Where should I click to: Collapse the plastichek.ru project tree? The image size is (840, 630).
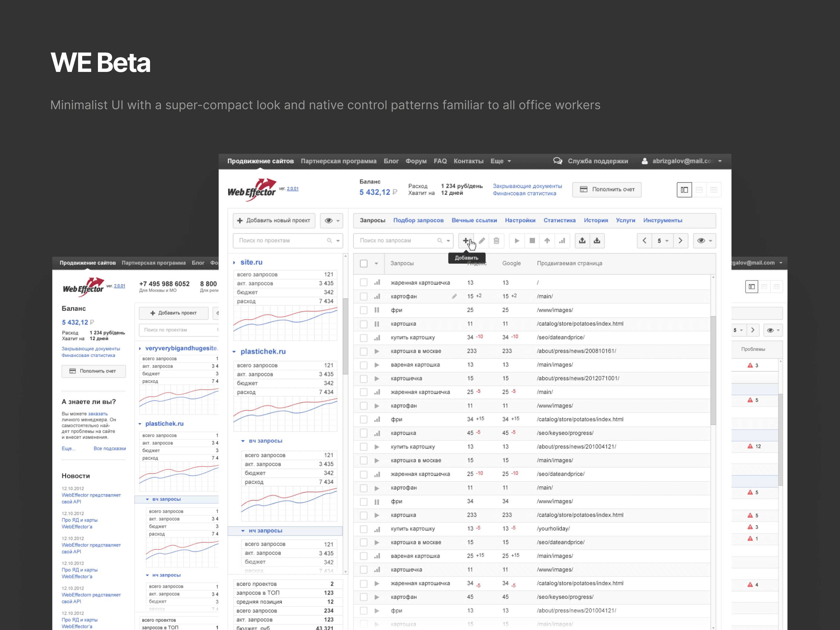[x=234, y=352]
